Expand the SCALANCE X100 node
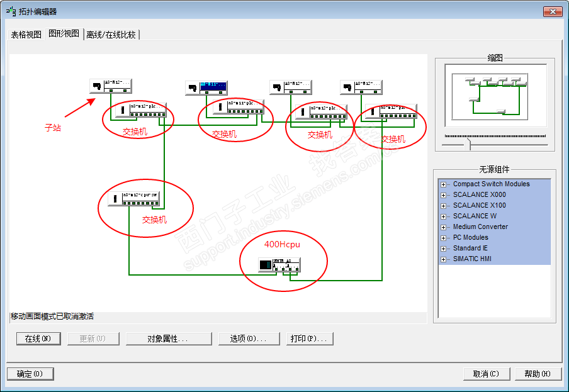Screen dimensions: 569x392 [x=443, y=206]
